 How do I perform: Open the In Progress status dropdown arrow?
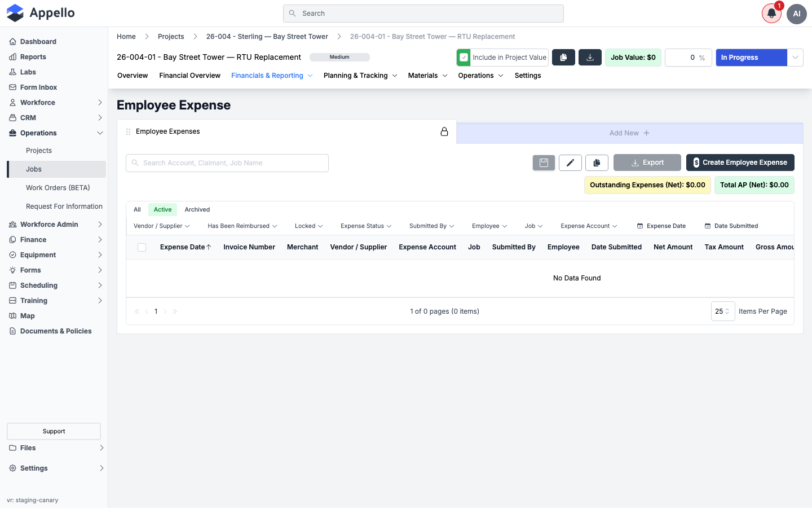point(795,58)
